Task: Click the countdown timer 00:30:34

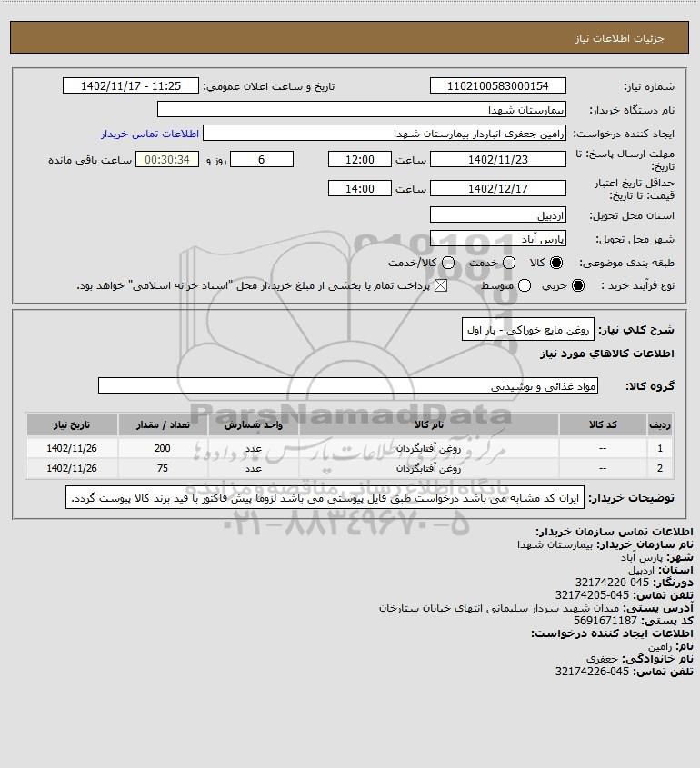Action: click(x=167, y=159)
